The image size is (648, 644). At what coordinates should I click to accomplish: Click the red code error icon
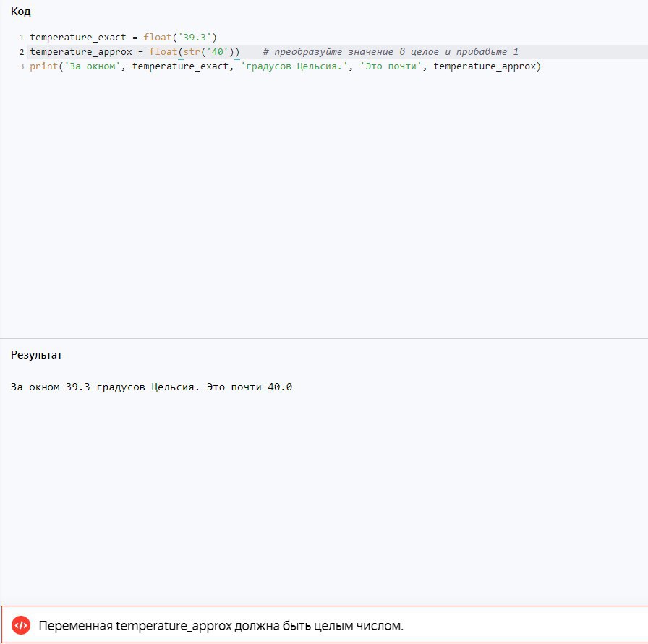tap(21, 625)
